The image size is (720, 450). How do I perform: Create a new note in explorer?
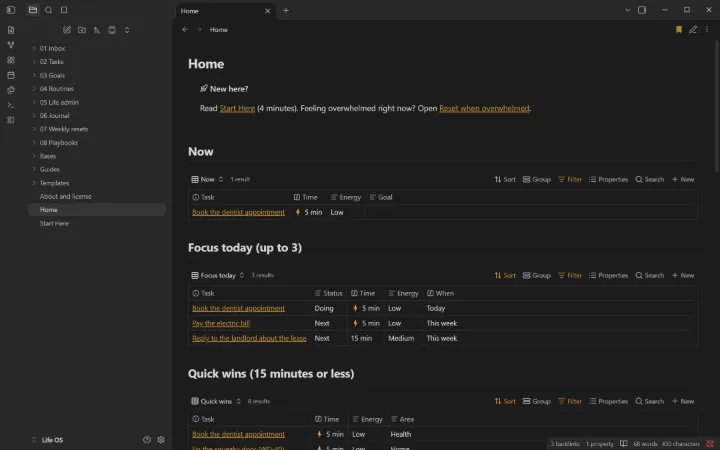click(x=67, y=30)
